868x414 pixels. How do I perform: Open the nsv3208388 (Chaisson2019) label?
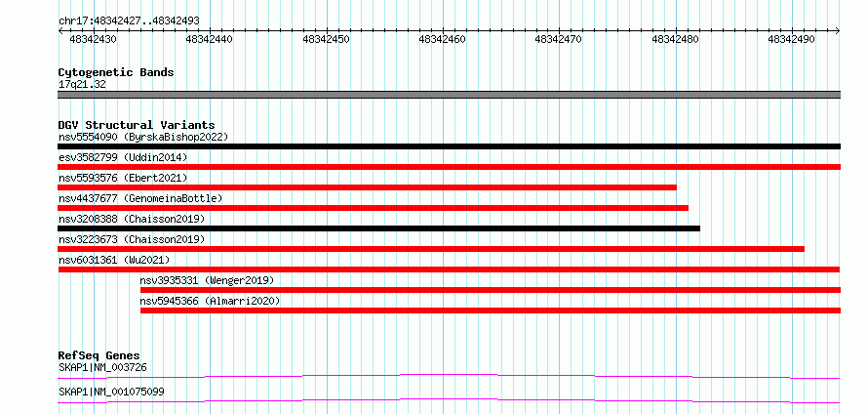pos(132,219)
